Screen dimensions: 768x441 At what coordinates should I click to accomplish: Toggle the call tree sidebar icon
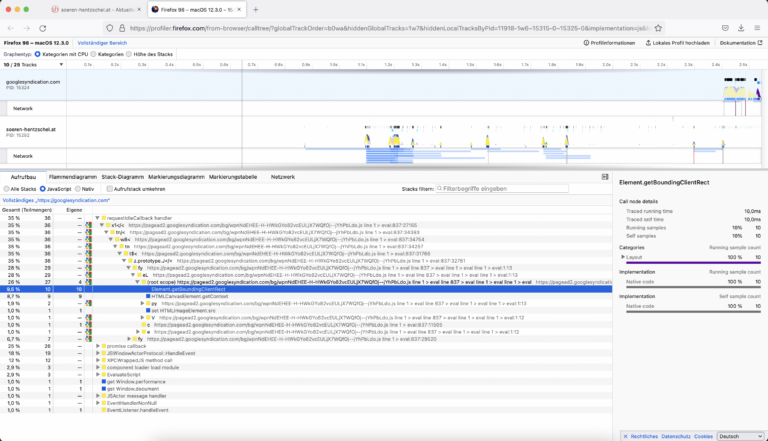pos(605,177)
